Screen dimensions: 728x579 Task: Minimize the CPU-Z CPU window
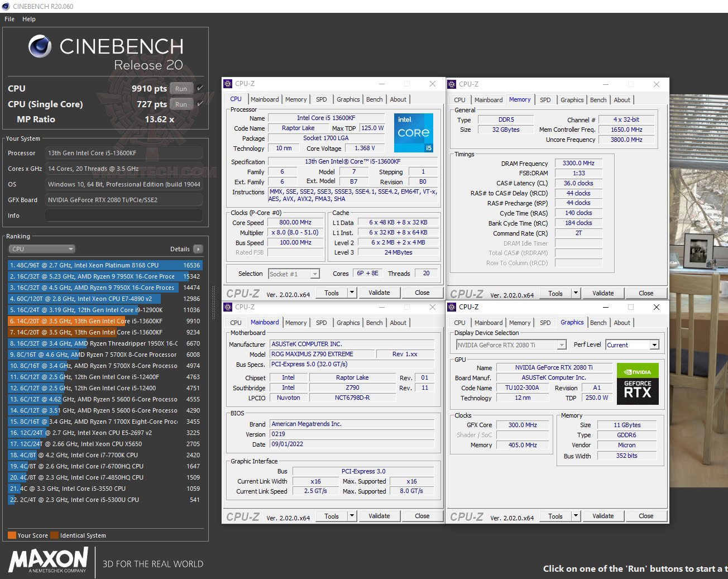tap(382, 84)
